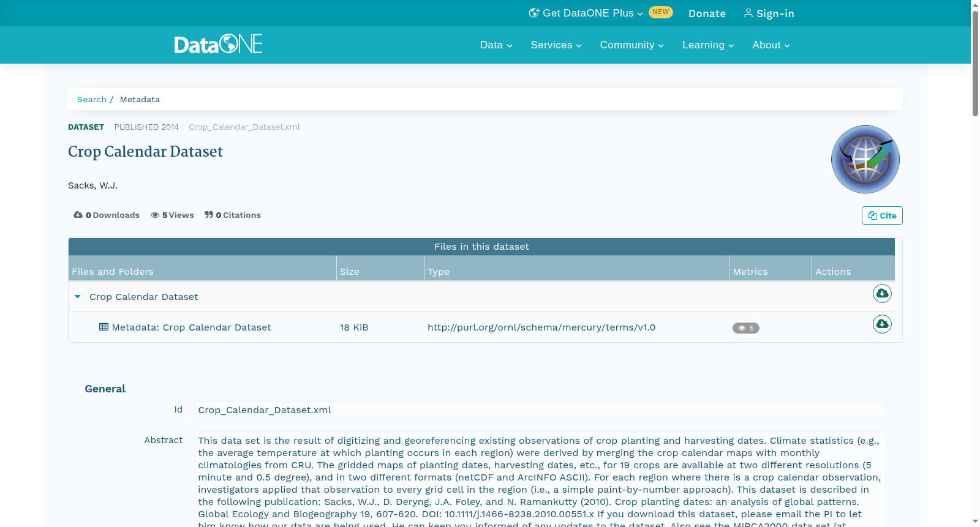Viewport: 980px width, 527px height.
Task: Open the Data menu
Action: pos(496,45)
